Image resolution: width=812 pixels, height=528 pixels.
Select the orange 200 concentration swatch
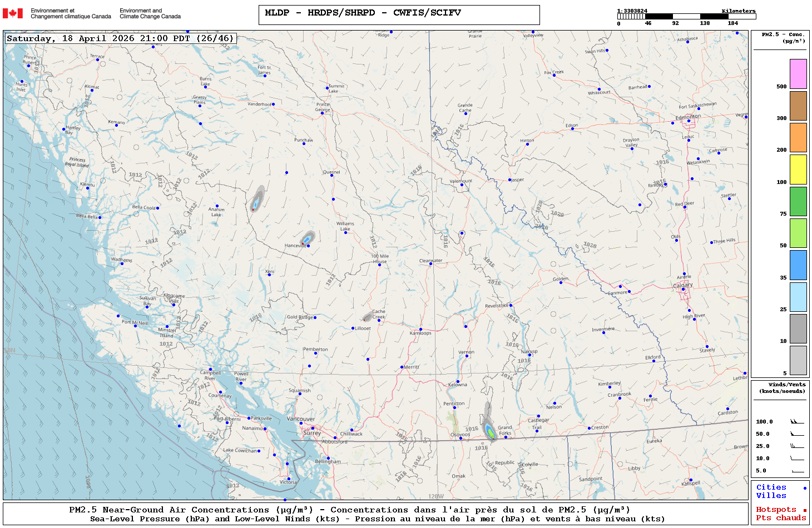798,137
